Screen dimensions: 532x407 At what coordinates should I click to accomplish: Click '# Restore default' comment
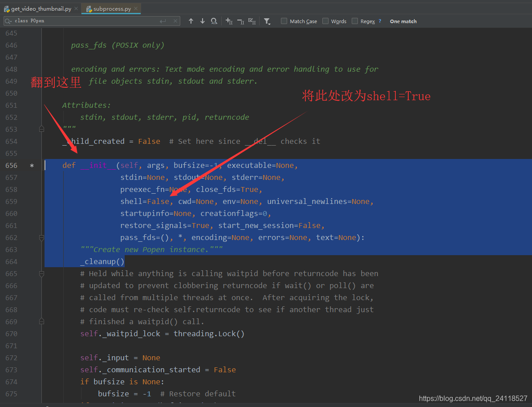coord(198,394)
